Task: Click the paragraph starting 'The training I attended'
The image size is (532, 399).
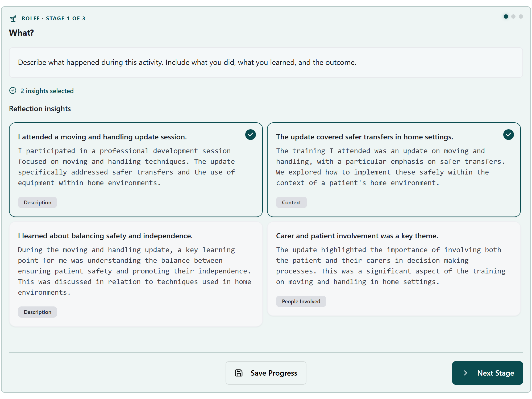Action: pos(390,167)
